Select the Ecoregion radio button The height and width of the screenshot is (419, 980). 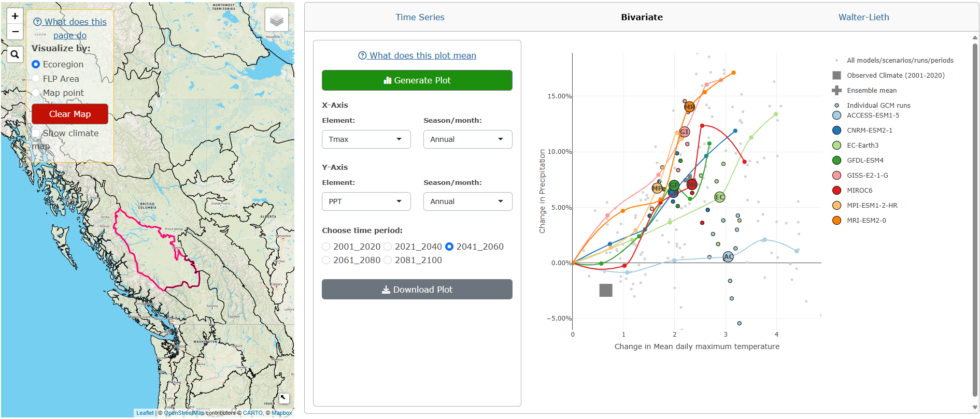click(x=36, y=64)
